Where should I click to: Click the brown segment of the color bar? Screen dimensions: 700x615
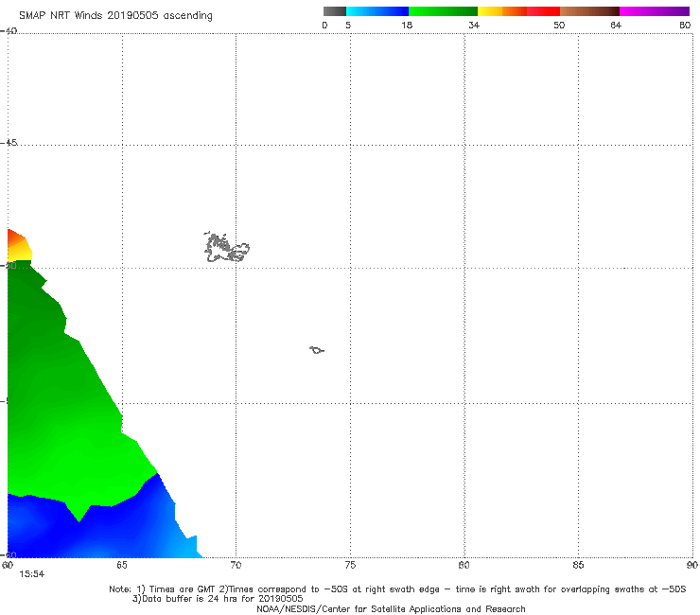click(x=589, y=11)
